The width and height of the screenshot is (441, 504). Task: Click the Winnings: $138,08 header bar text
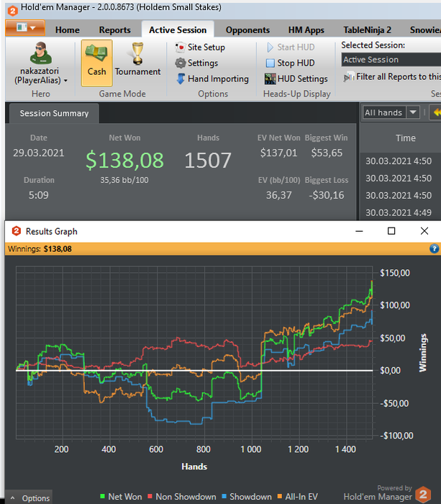pos(40,249)
